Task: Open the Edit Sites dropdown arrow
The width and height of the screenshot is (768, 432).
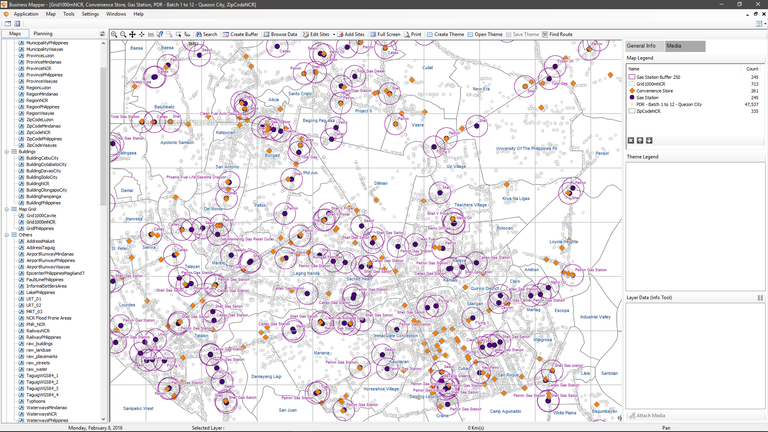Action: tap(334, 35)
